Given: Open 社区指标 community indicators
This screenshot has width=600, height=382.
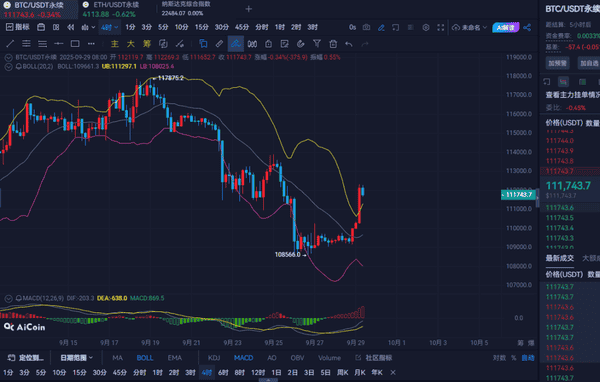Looking at the screenshot, I should pos(374,358).
